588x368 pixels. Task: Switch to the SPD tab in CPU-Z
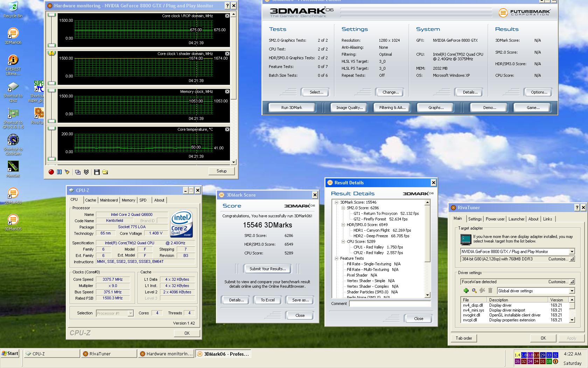pos(143,200)
